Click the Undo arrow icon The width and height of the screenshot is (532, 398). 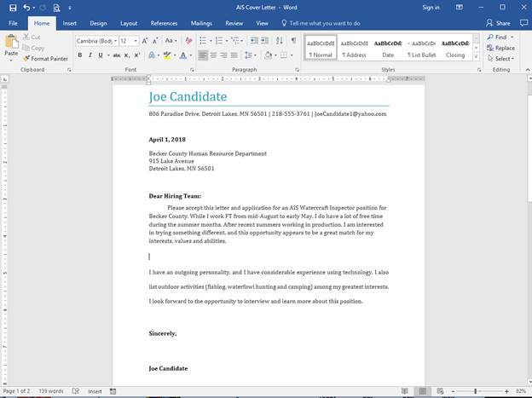coord(26,7)
